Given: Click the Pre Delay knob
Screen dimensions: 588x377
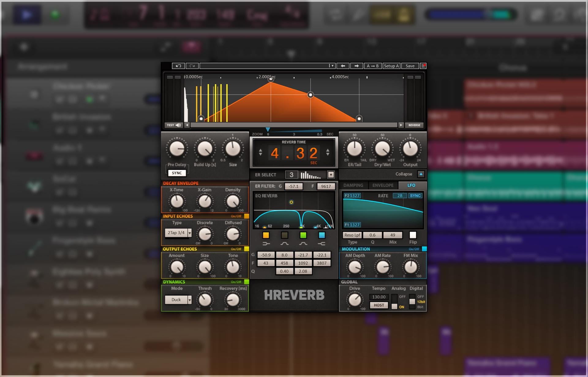Looking at the screenshot, I should coord(177,149).
